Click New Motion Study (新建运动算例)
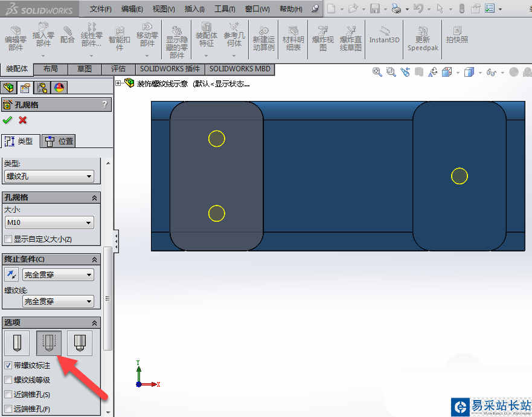This screenshot has height=417, width=532. [264, 38]
